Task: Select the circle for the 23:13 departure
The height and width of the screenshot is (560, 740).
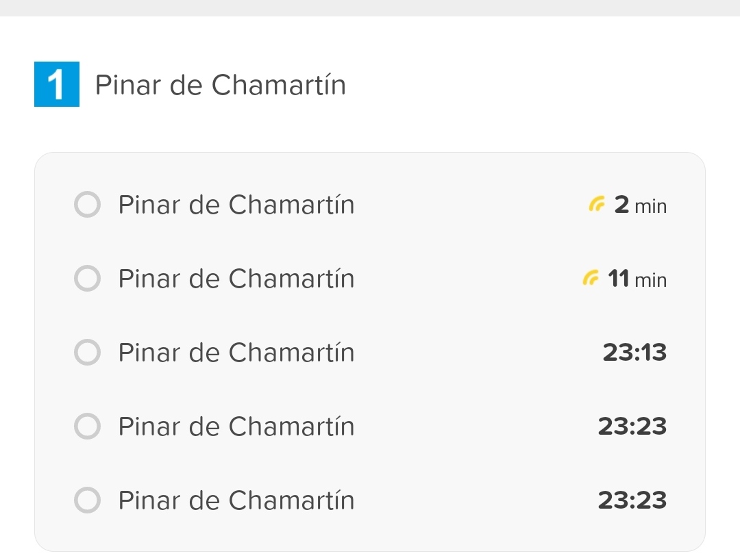Action: pos(87,353)
